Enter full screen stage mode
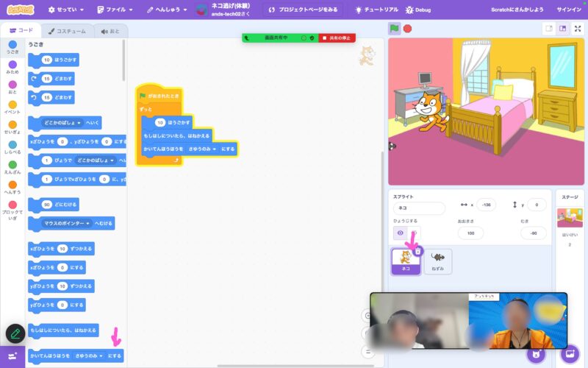The height and width of the screenshot is (368, 588). point(578,29)
